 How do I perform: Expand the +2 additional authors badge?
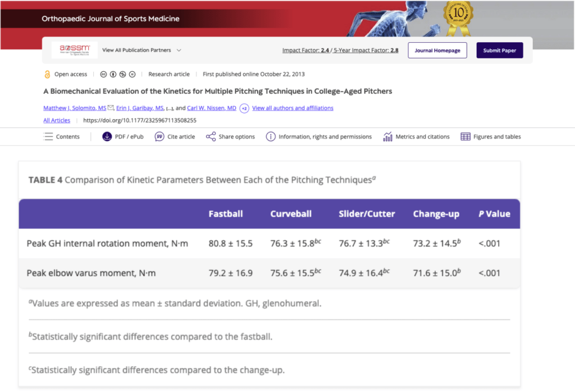pos(244,108)
